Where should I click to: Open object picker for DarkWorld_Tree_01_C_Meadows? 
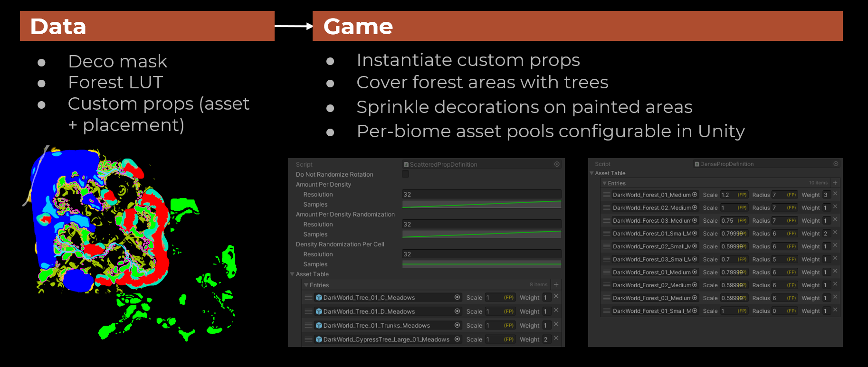457,297
